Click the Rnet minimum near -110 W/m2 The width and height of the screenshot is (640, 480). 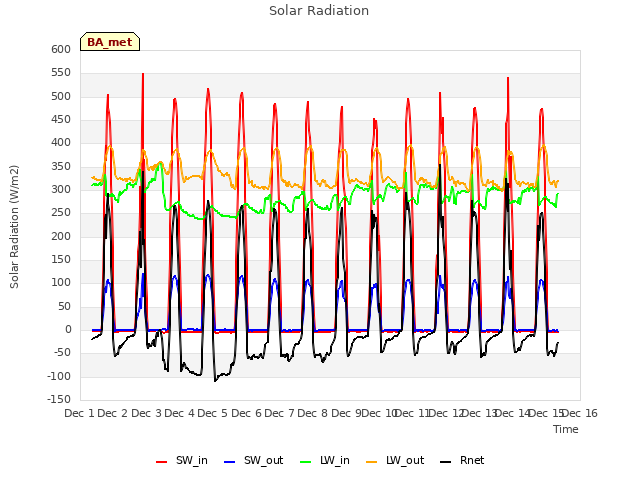(215, 381)
